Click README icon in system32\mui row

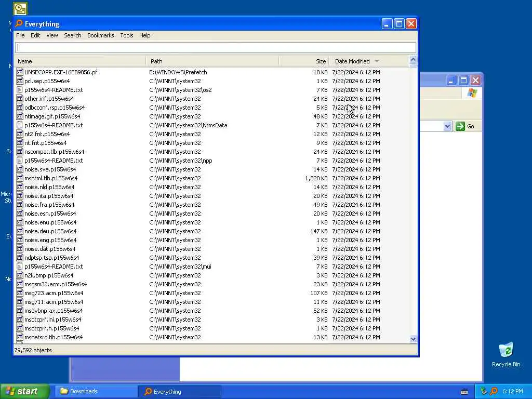click(20, 266)
